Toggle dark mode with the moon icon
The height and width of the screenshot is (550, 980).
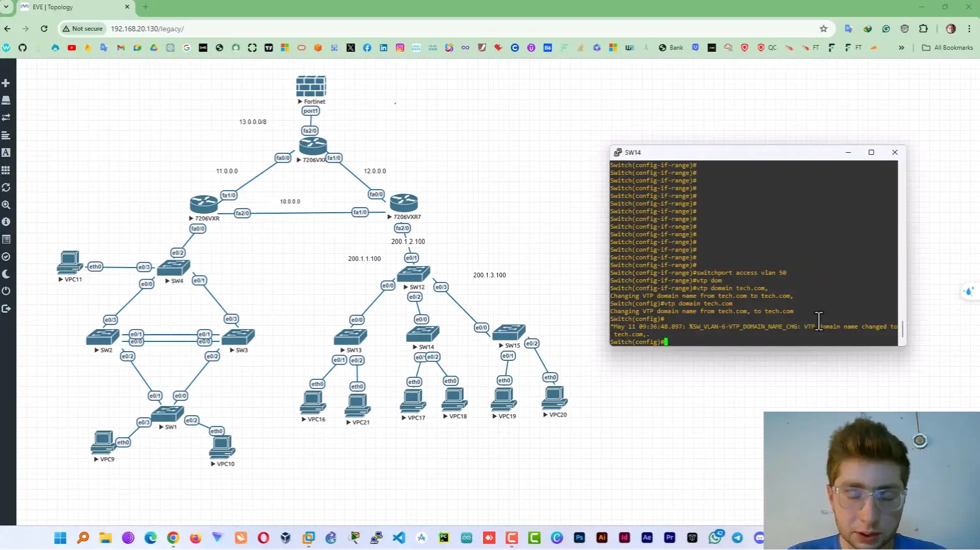[6, 273]
